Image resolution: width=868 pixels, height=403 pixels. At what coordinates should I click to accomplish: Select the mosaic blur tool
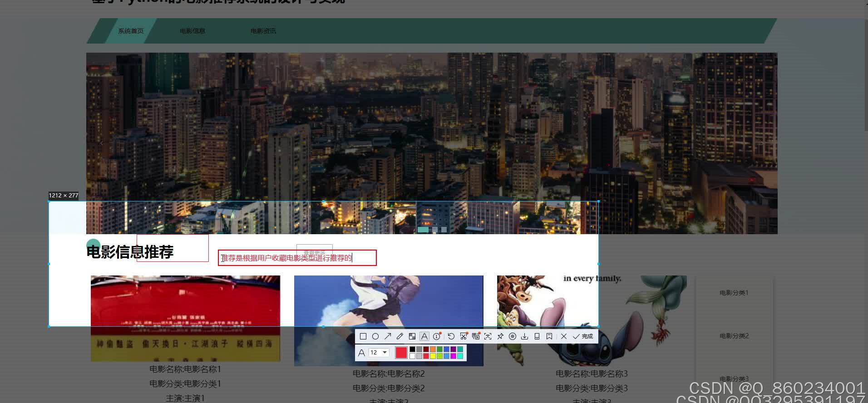(412, 336)
